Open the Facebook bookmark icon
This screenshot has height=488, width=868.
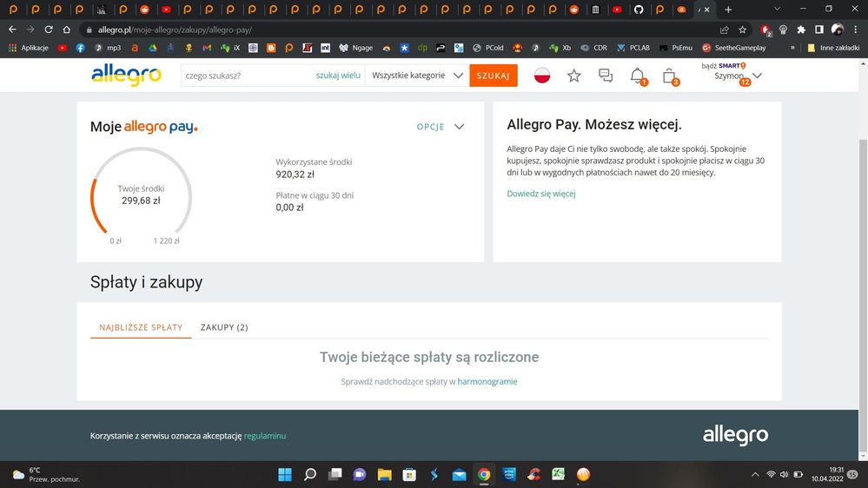(x=80, y=48)
